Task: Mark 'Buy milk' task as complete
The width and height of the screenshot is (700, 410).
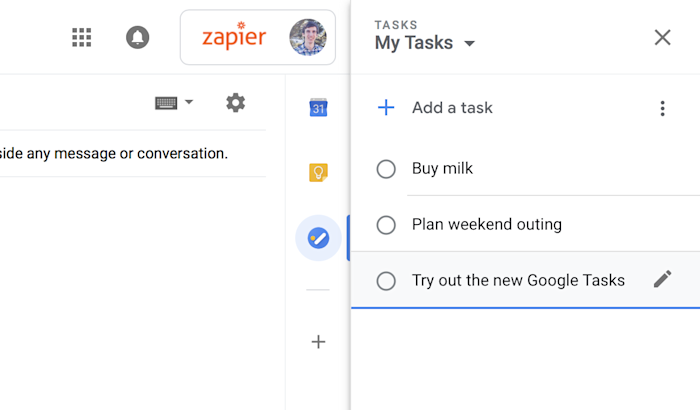Action: coord(386,169)
